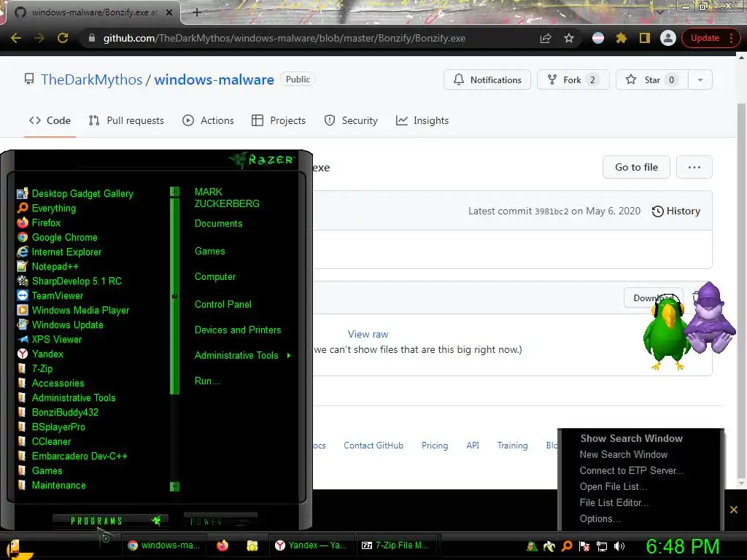The height and width of the screenshot is (560, 747).
Task: Click the Go to file button
Action: (636, 167)
